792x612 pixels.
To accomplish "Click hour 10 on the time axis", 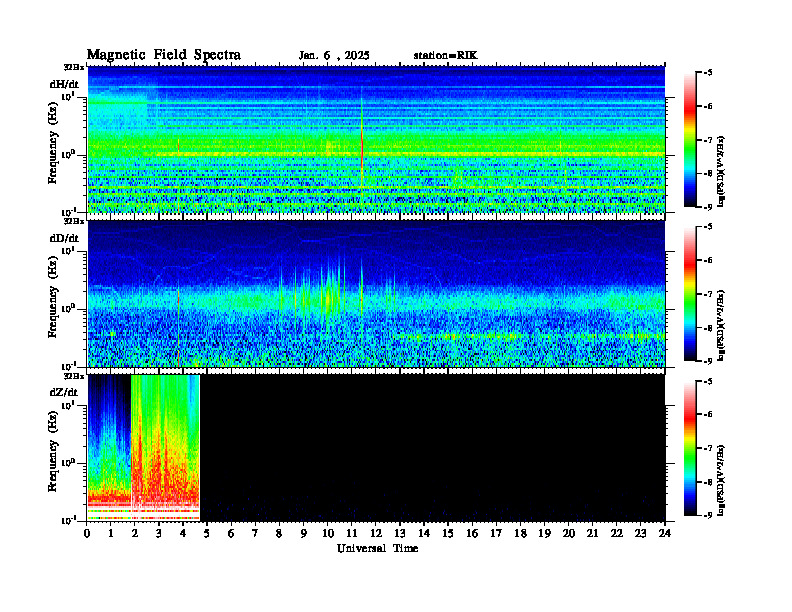I will click(x=328, y=534).
